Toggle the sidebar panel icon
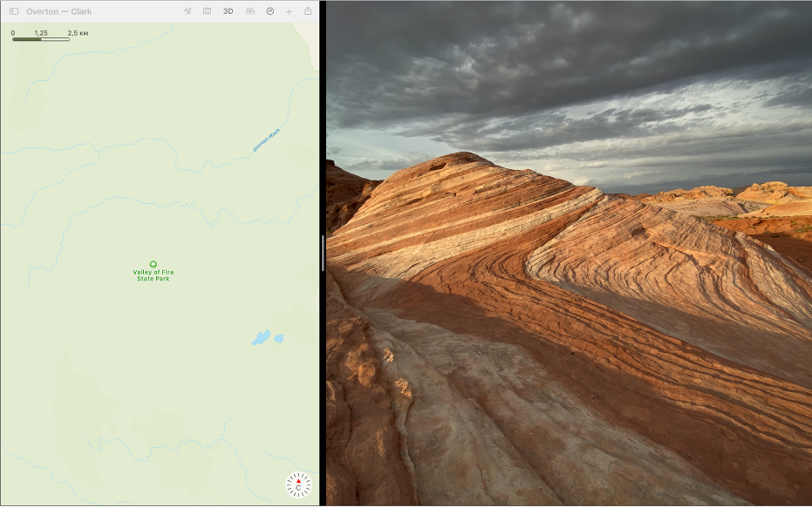Viewport: 812px width, 508px height. click(x=13, y=11)
